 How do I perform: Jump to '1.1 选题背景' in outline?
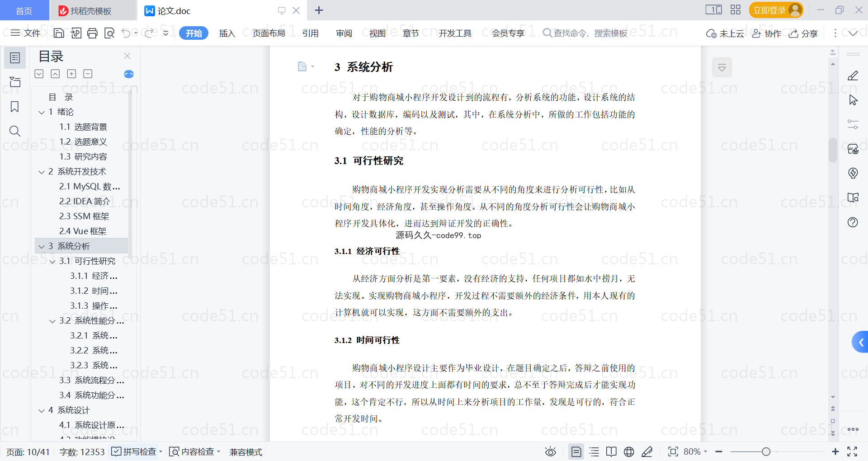[x=83, y=127]
